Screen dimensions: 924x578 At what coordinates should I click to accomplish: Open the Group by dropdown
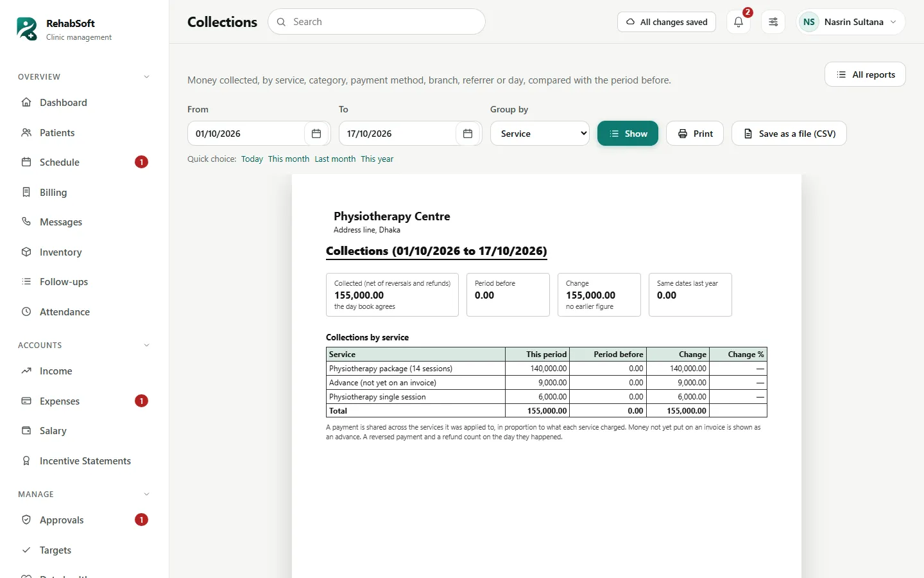tap(540, 134)
